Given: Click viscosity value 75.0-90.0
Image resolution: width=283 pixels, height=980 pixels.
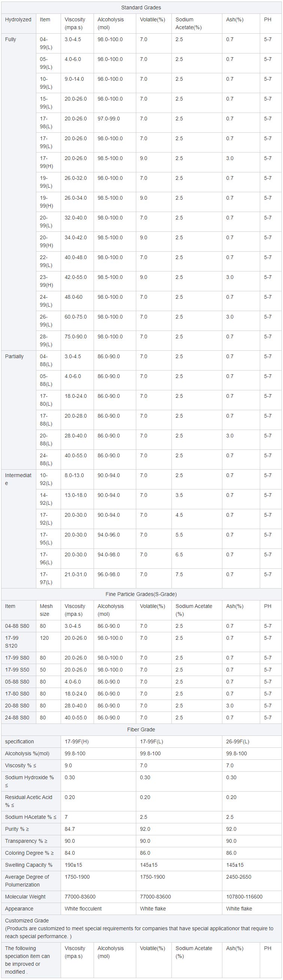Looking at the screenshot, I should coord(75,337).
